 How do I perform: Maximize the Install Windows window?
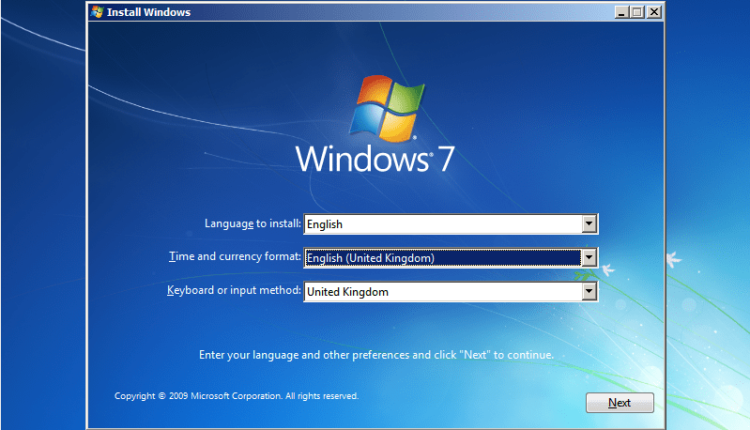click(x=637, y=12)
